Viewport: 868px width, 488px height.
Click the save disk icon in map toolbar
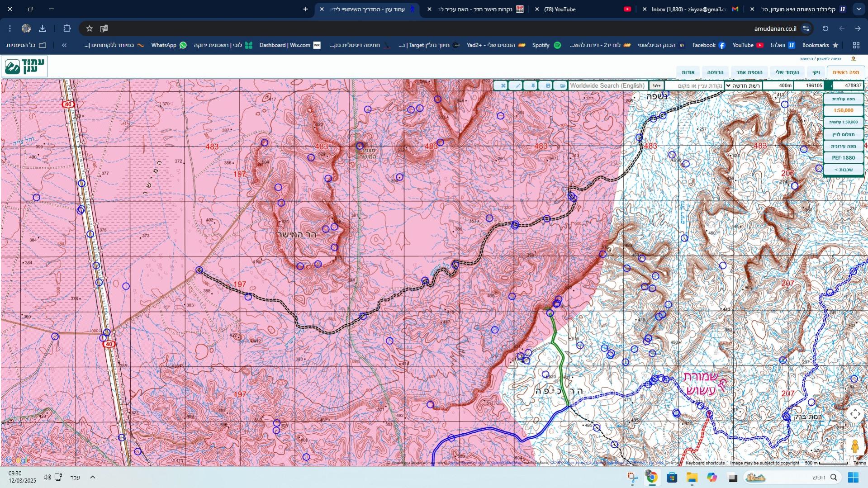tap(547, 85)
